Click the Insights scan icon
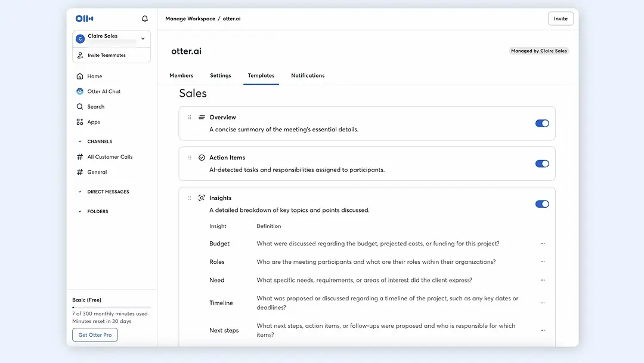 point(202,198)
